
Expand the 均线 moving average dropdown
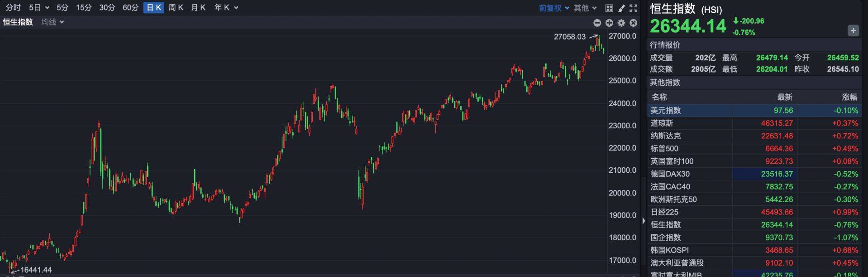(x=52, y=22)
